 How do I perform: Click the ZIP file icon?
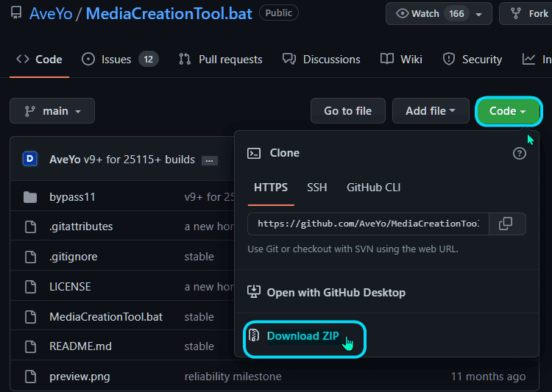click(254, 335)
